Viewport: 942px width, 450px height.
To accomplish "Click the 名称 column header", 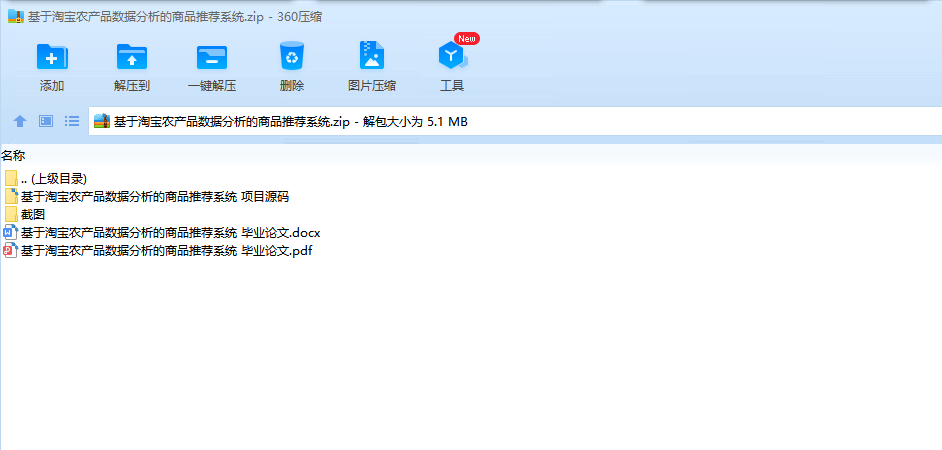I will (13, 156).
